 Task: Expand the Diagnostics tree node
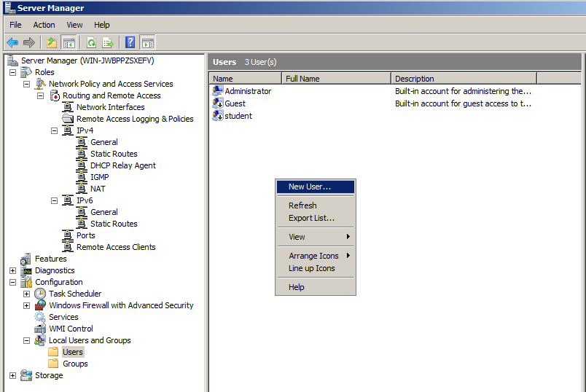pos(12,270)
